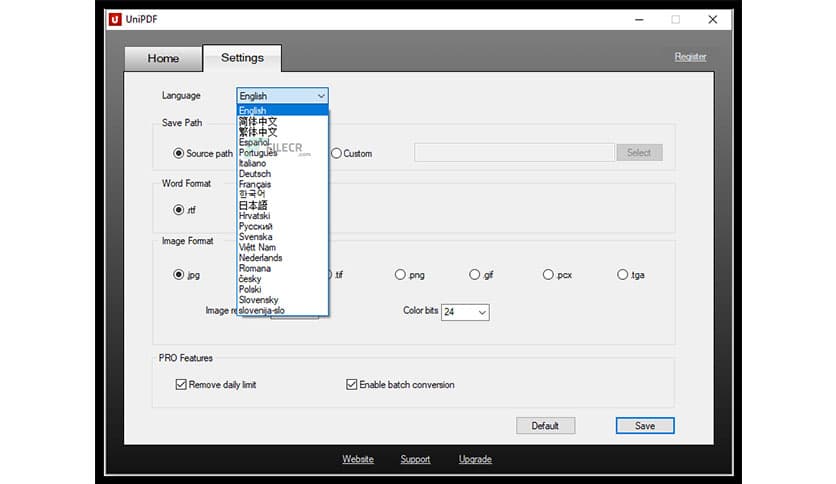Select English in the language list
836x484 pixels.
click(x=283, y=110)
